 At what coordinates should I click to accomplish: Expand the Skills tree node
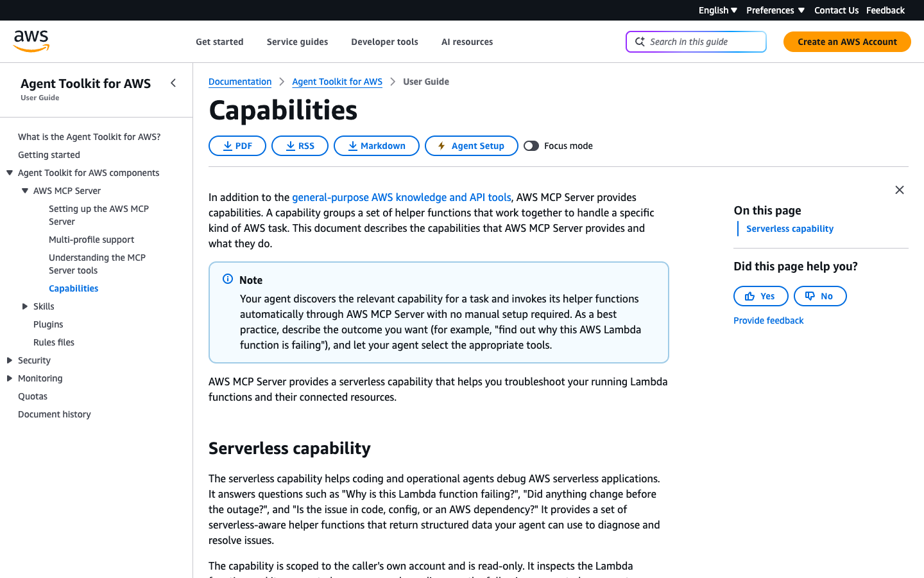click(x=25, y=306)
